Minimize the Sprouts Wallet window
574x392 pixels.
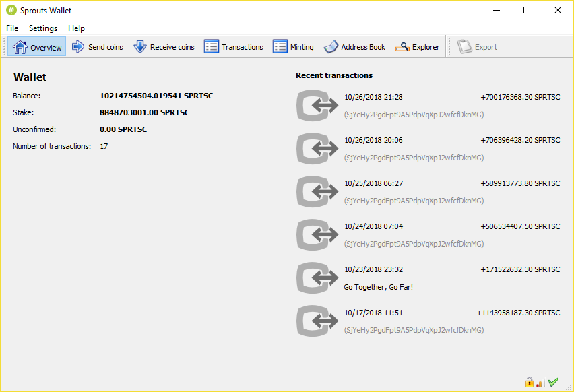pos(497,10)
